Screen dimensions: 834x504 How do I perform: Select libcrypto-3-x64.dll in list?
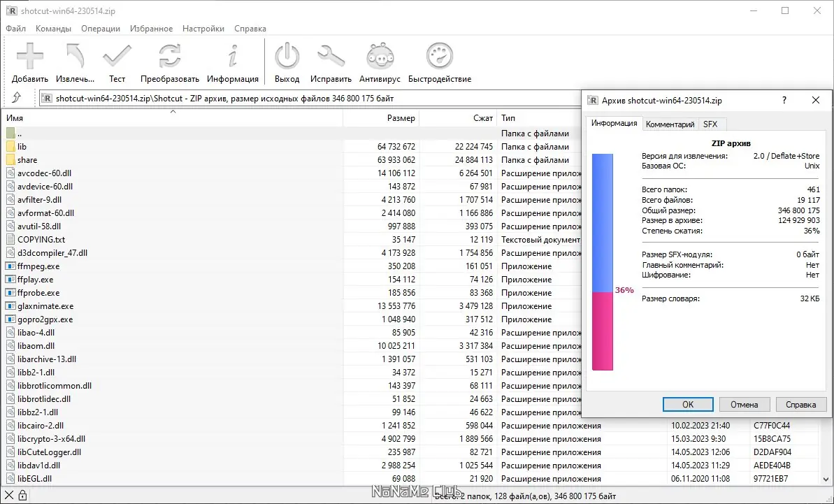coord(51,439)
